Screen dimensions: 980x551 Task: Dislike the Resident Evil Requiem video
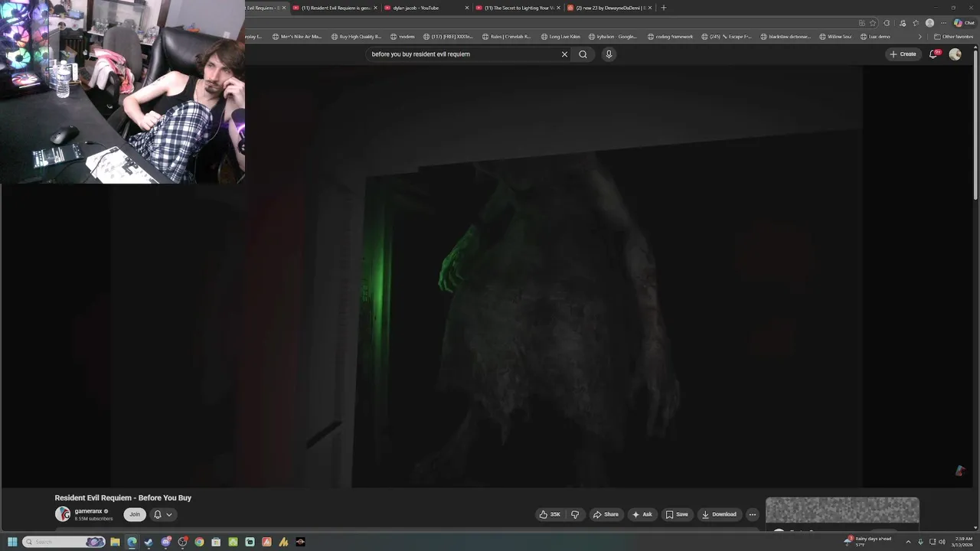coord(575,514)
